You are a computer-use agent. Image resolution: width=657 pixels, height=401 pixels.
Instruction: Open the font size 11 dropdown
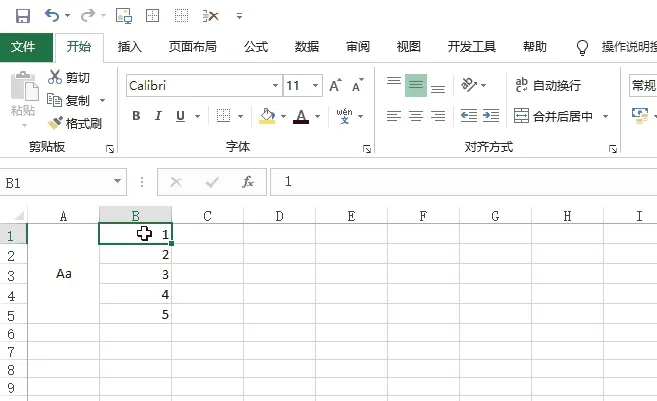pyautogui.click(x=315, y=85)
